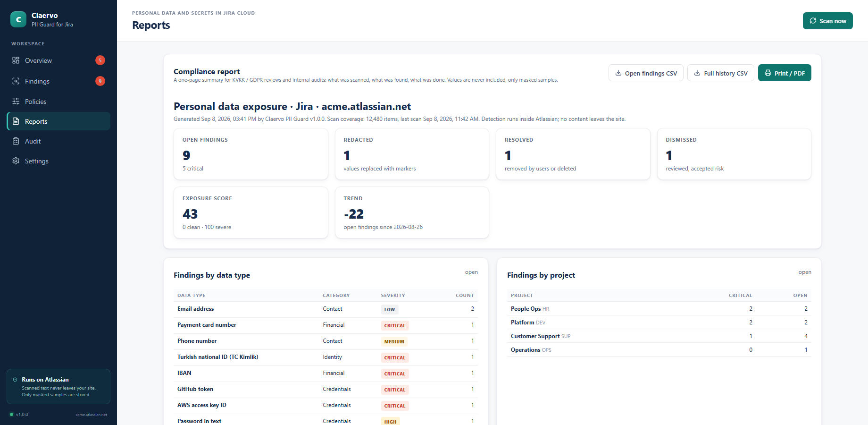Click the CRITICAL column header in project table

pos(741,296)
